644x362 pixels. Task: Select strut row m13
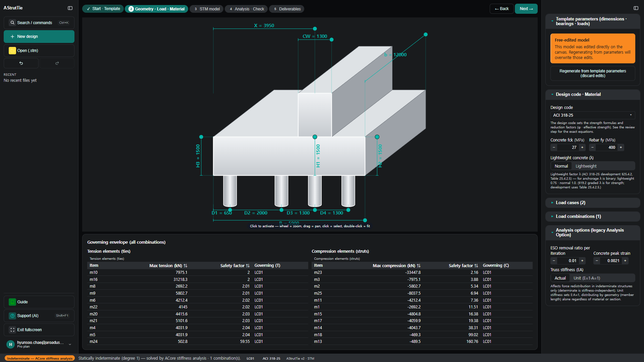[422, 342]
